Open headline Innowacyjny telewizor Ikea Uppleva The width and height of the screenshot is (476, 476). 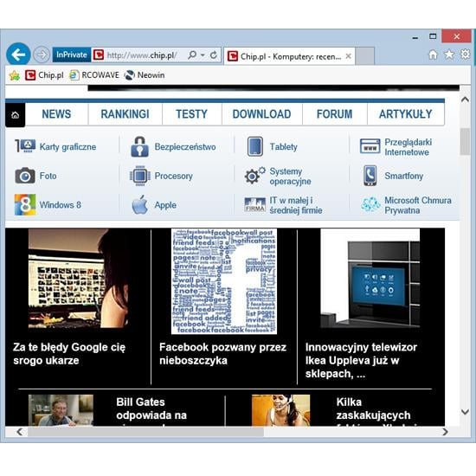click(x=361, y=360)
